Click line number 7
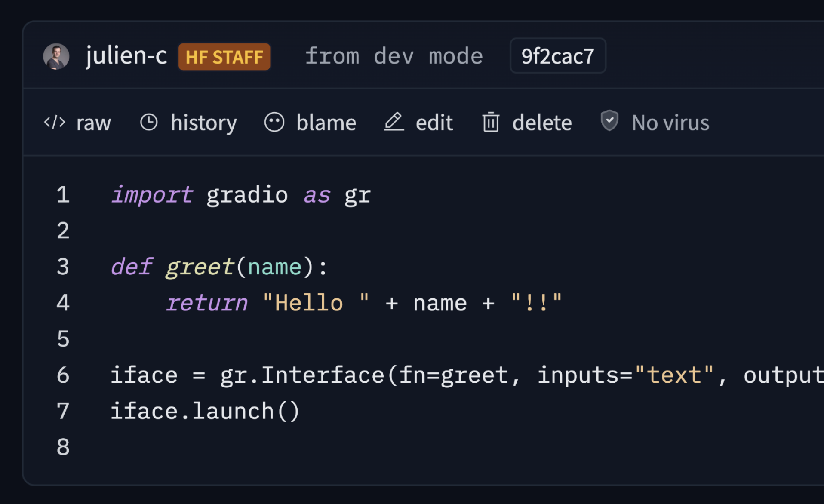 click(x=63, y=411)
